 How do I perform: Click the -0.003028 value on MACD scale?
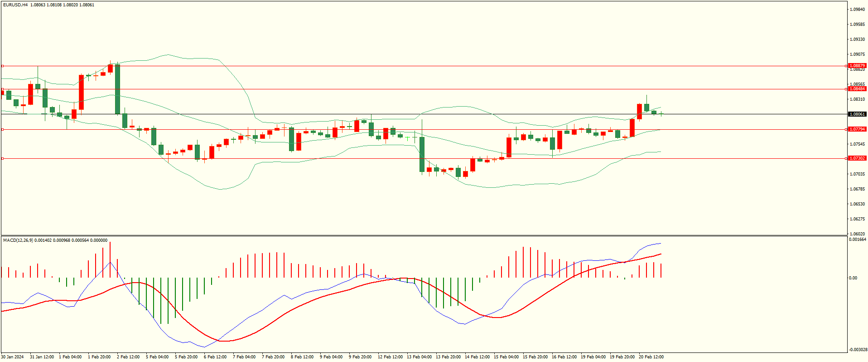(x=857, y=349)
